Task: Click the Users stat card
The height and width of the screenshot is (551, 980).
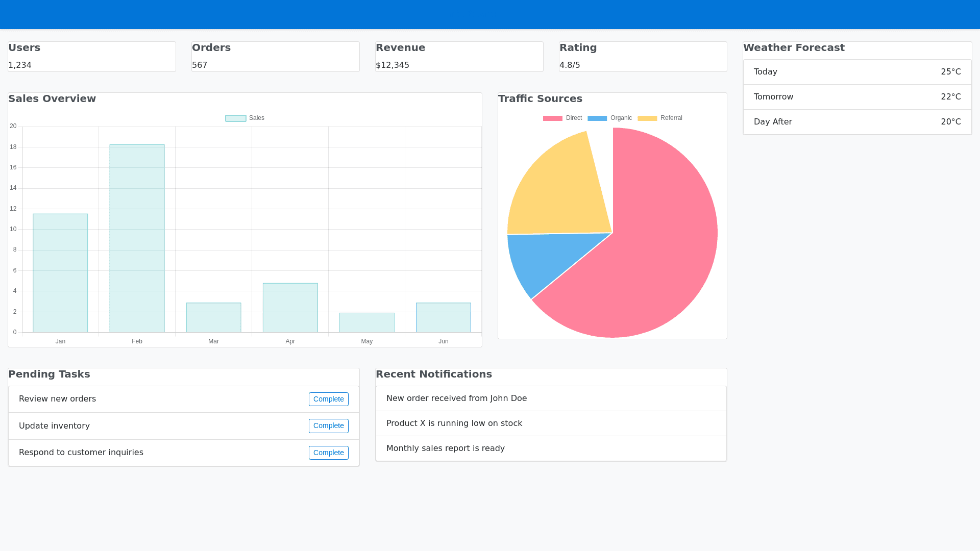Action: (92, 57)
